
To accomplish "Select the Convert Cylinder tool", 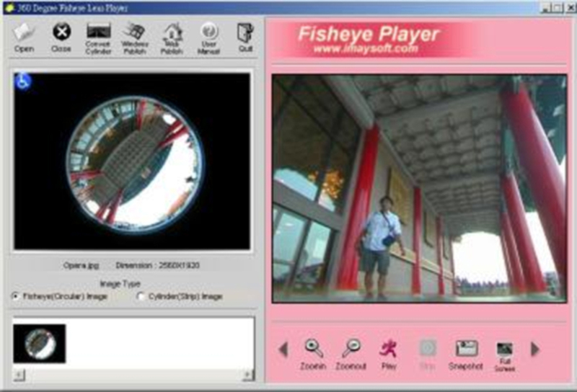I will pos(98,38).
